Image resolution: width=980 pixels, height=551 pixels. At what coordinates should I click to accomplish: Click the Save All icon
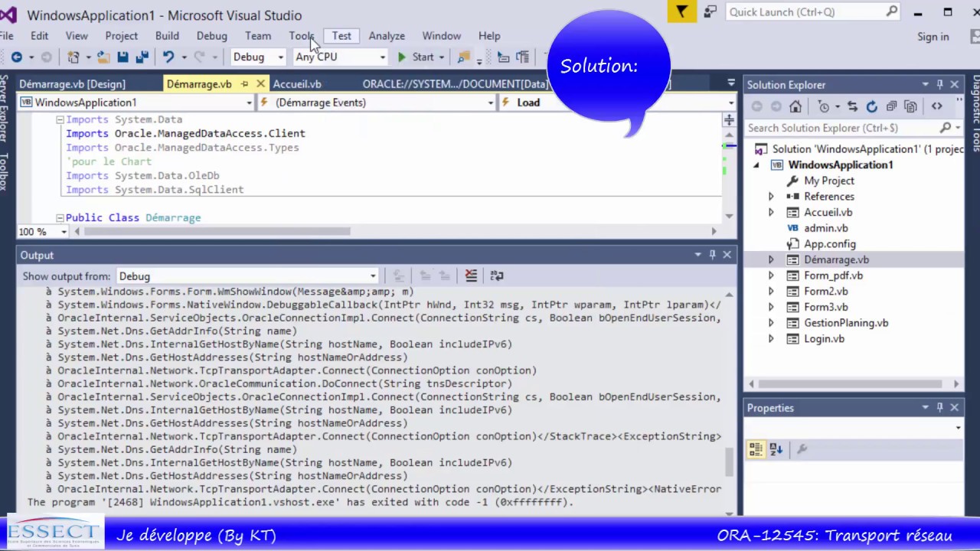(x=142, y=57)
